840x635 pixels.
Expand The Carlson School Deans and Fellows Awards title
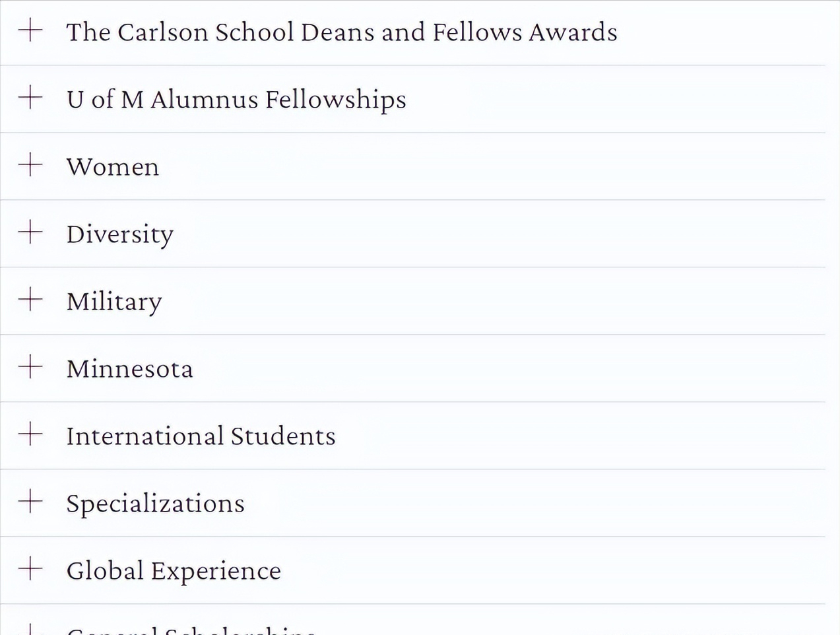tap(341, 32)
